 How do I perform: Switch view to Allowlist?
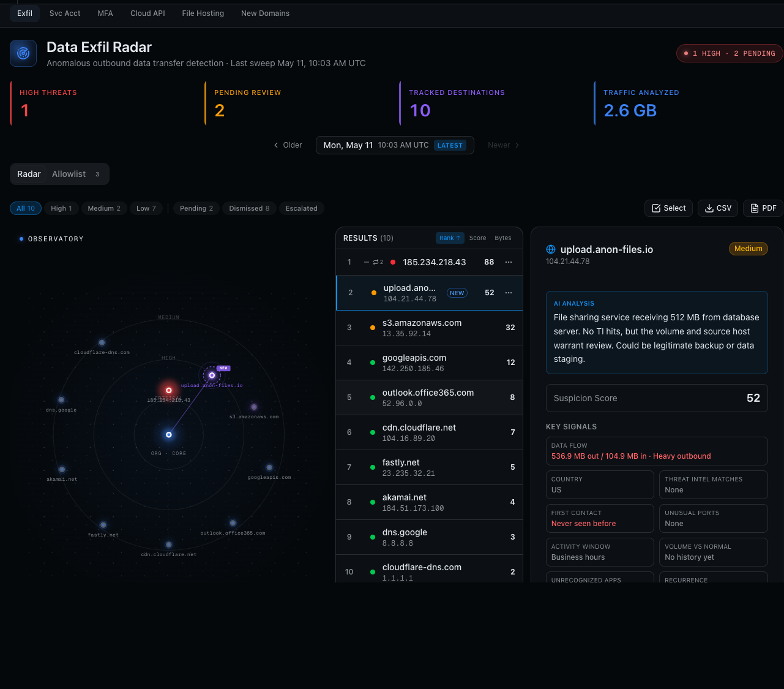click(76, 174)
